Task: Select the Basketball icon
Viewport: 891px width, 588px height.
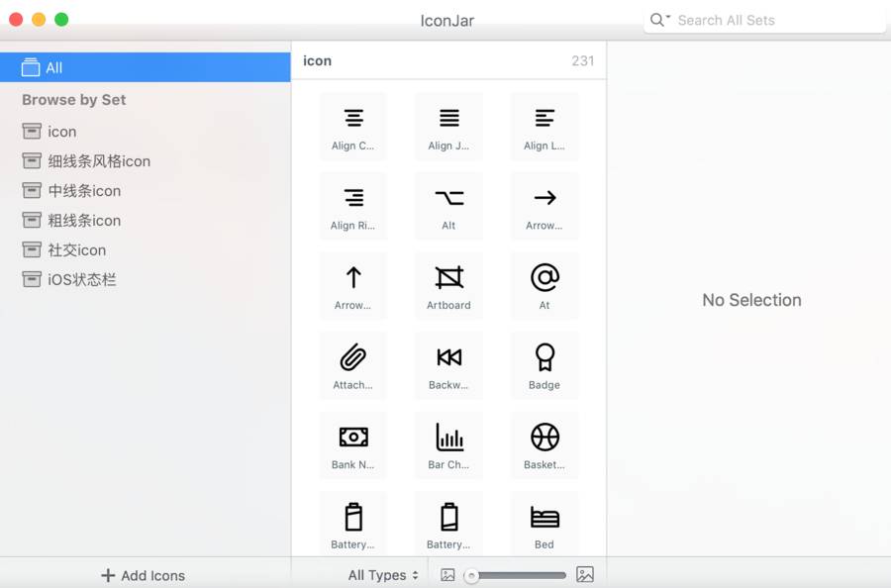Action: tap(544, 445)
